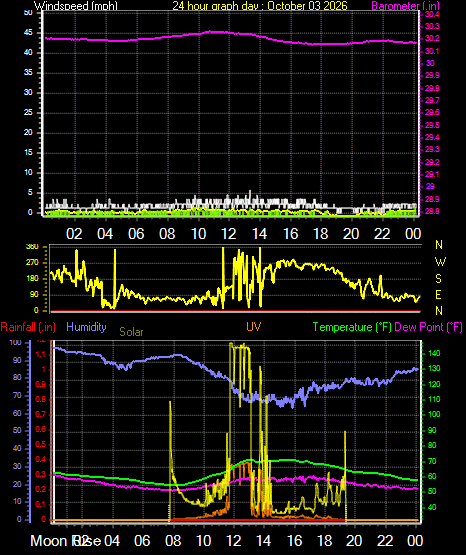
Task: Select the Humidity legend label
Action: tap(86, 327)
